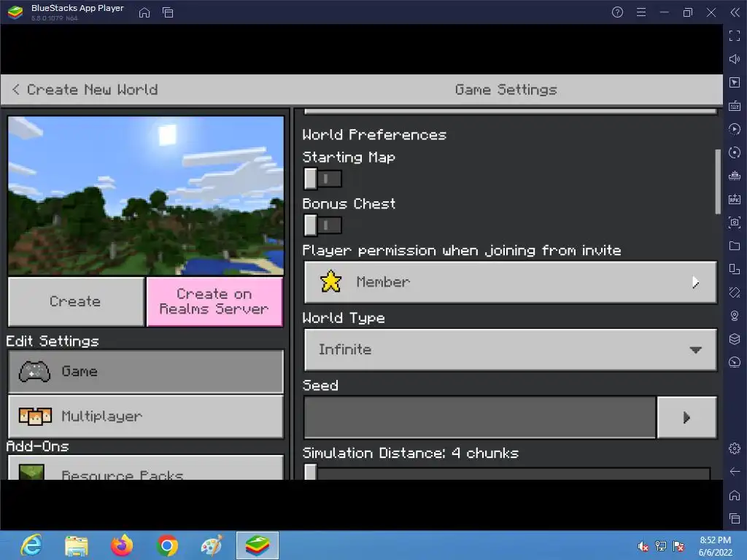
Task: Click the Install APK sidebar icon
Action: tap(735, 199)
